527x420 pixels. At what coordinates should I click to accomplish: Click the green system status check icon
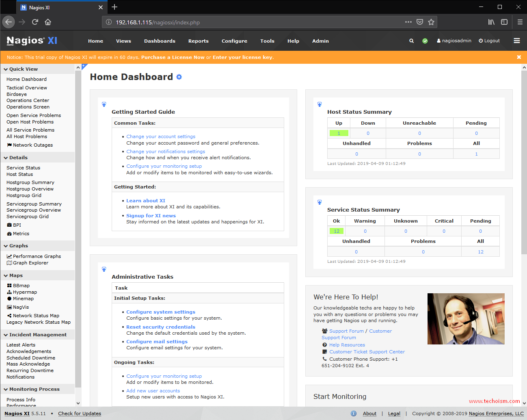coord(425,41)
